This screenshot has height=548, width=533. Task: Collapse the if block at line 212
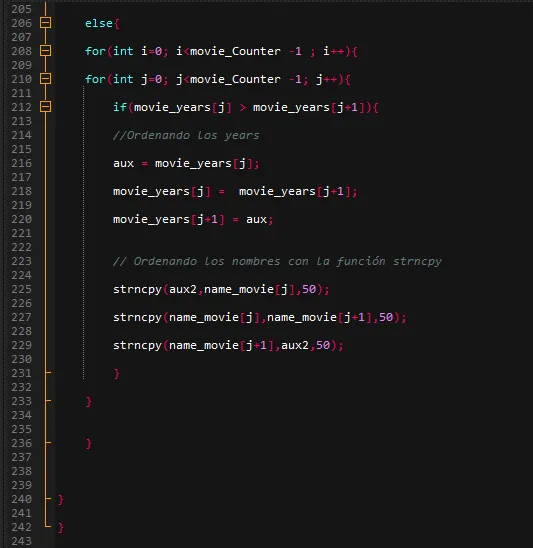(x=45, y=107)
